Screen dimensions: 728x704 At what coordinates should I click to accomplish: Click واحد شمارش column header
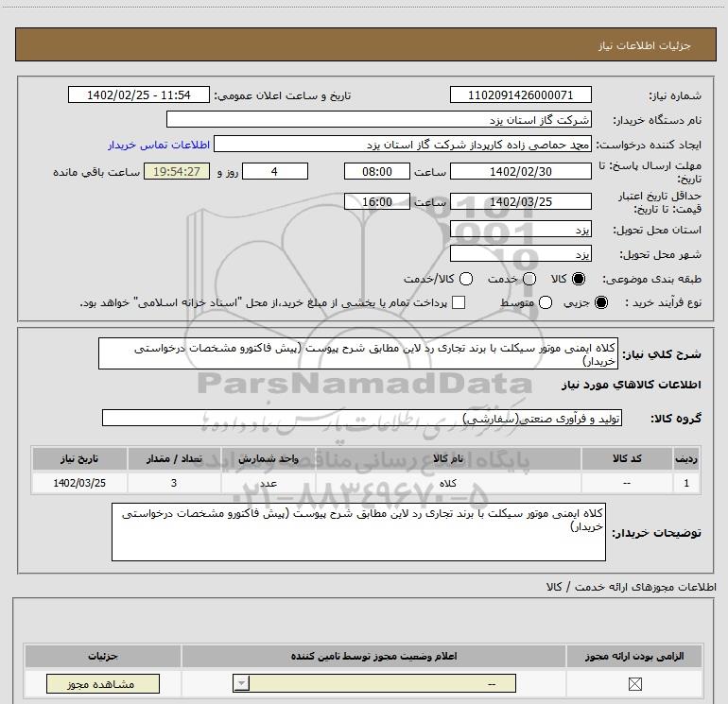(268, 458)
